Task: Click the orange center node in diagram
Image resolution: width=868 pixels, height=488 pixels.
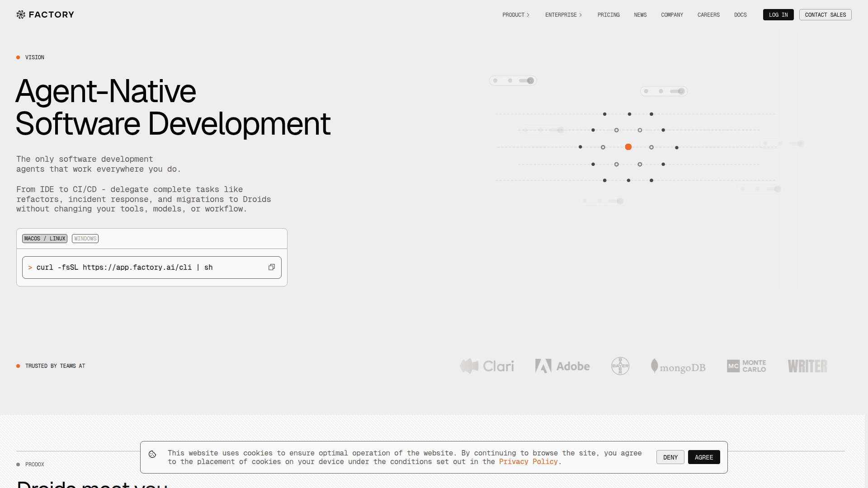Action: click(628, 147)
